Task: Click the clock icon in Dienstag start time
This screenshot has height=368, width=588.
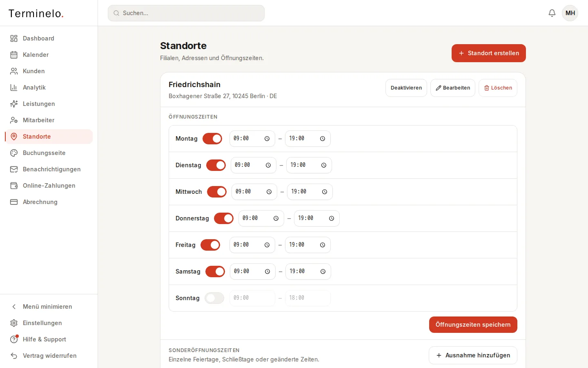Action: [268, 165]
